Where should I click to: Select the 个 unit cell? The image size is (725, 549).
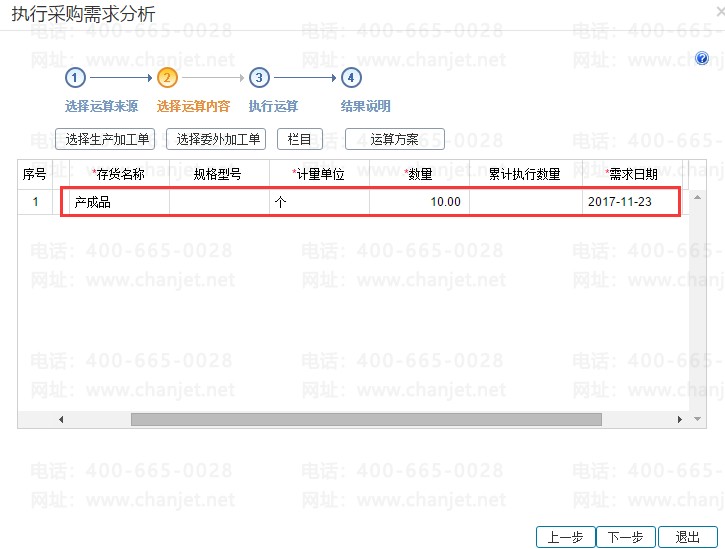[319, 202]
